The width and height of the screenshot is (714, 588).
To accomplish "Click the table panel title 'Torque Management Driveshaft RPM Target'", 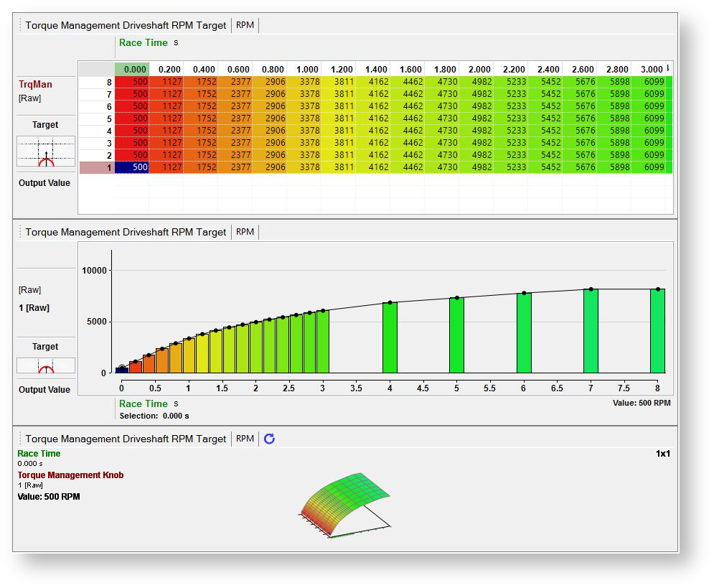I will pos(126,26).
